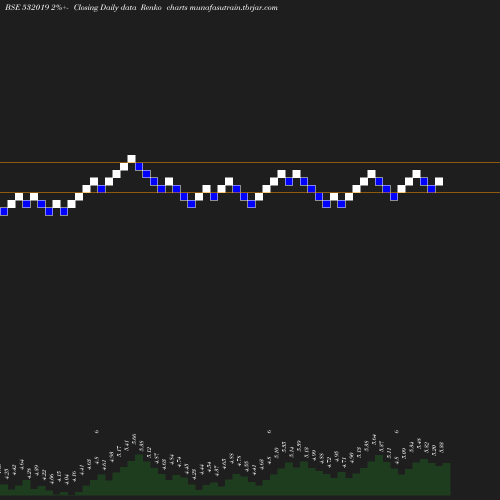
Task: Select the highest white Renko brick at the peak
Action: coord(131,159)
